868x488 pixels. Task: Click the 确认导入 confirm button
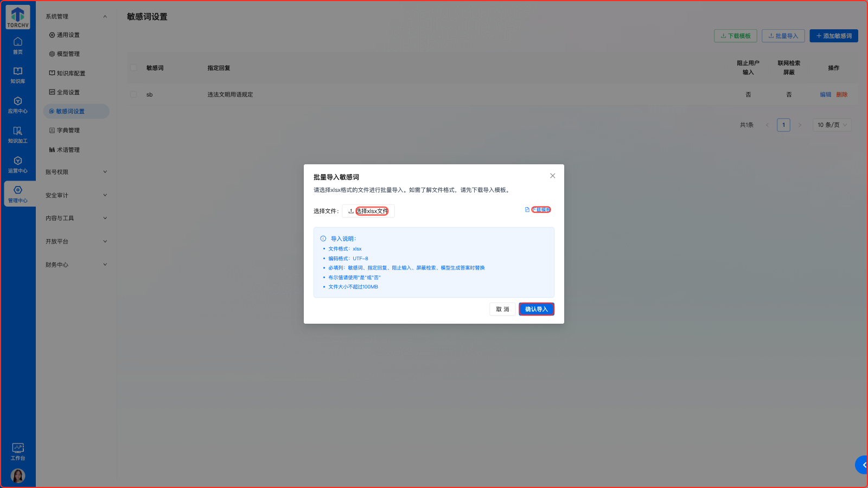coord(536,309)
